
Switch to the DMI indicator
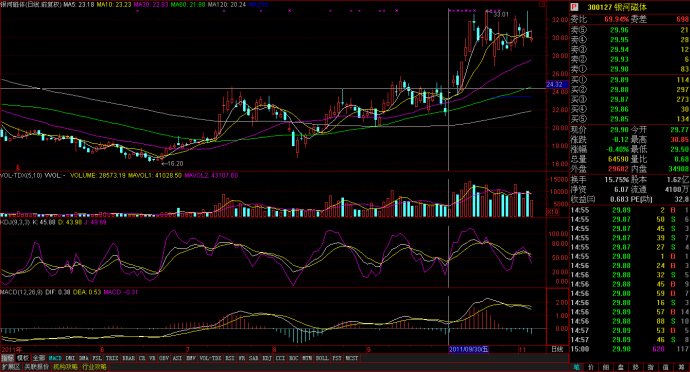pos(70,358)
